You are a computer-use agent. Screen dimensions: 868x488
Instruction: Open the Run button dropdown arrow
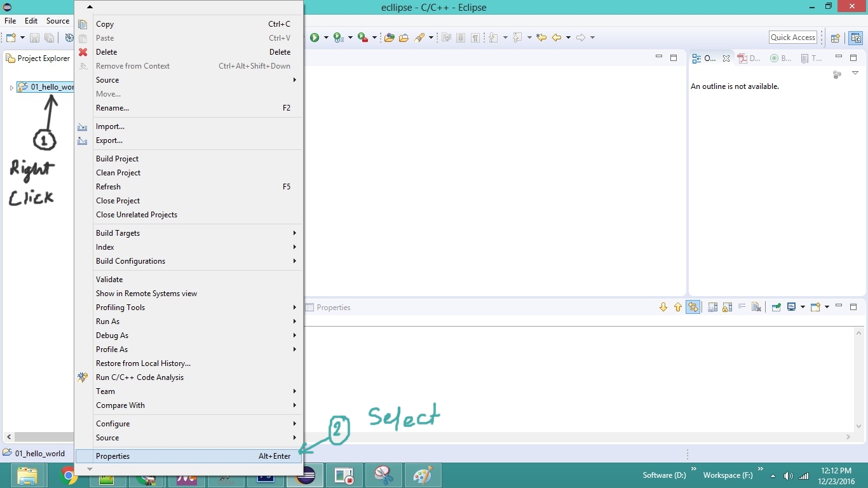click(327, 37)
